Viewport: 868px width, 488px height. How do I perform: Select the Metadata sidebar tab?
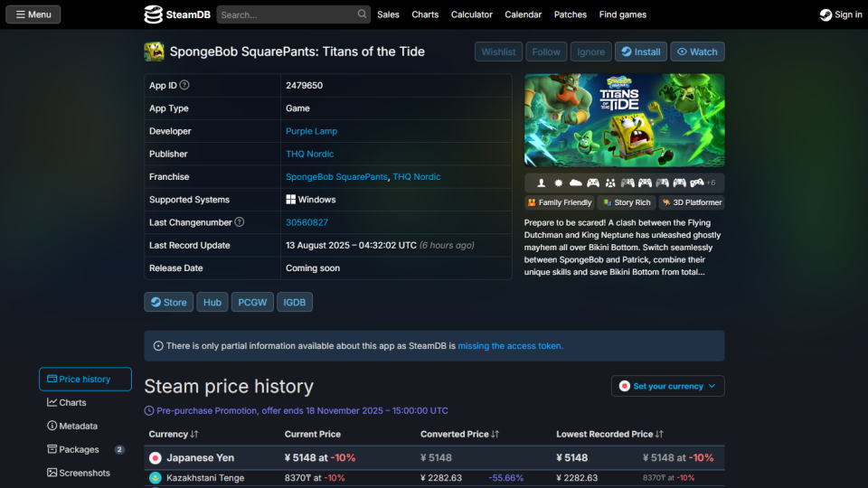85,426
